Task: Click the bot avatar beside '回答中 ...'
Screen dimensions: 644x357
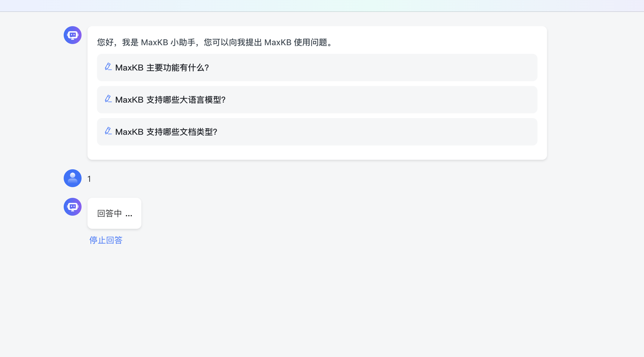Action: (x=73, y=207)
